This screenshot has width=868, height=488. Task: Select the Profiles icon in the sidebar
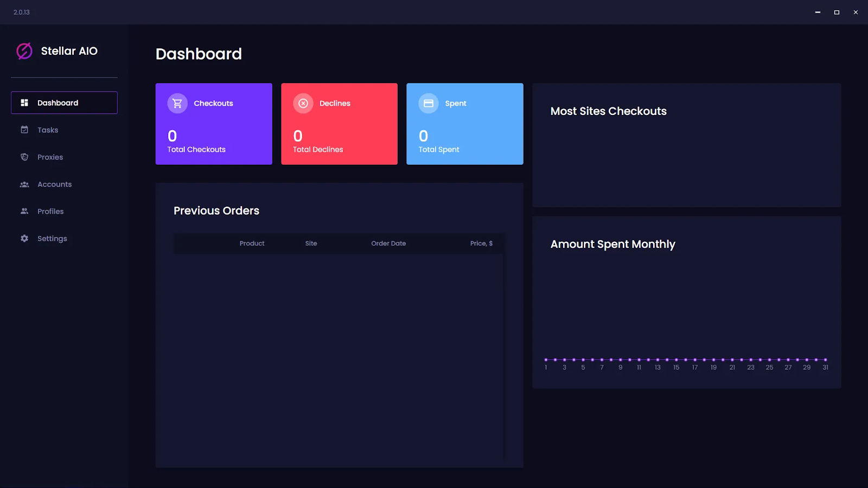[x=24, y=211]
